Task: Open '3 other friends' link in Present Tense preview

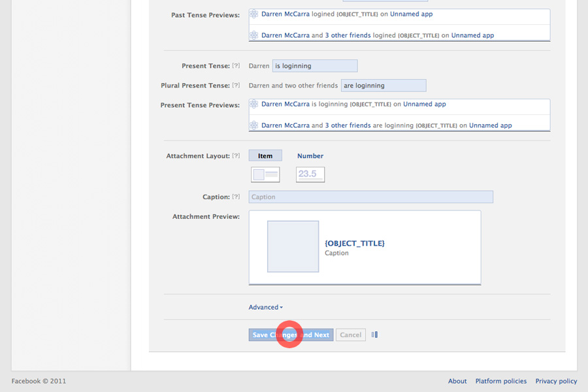Action: (x=348, y=125)
